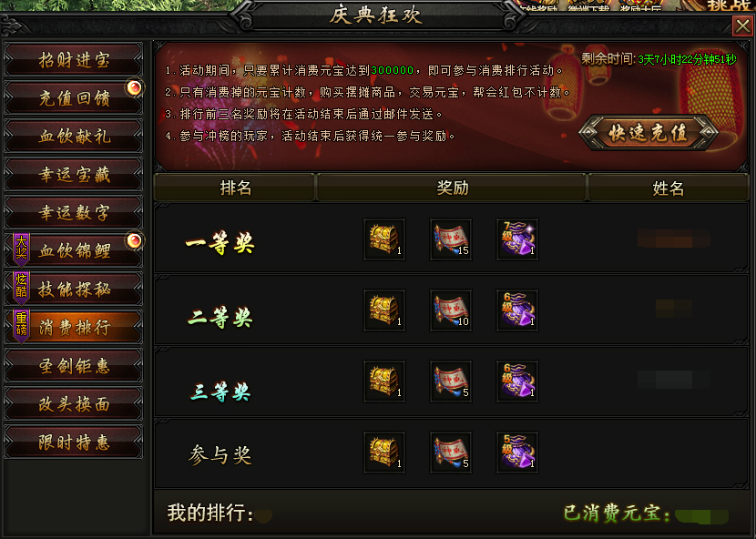The height and width of the screenshot is (539, 756).
Task: Click the 快速充值 button
Action: (x=648, y=133)
